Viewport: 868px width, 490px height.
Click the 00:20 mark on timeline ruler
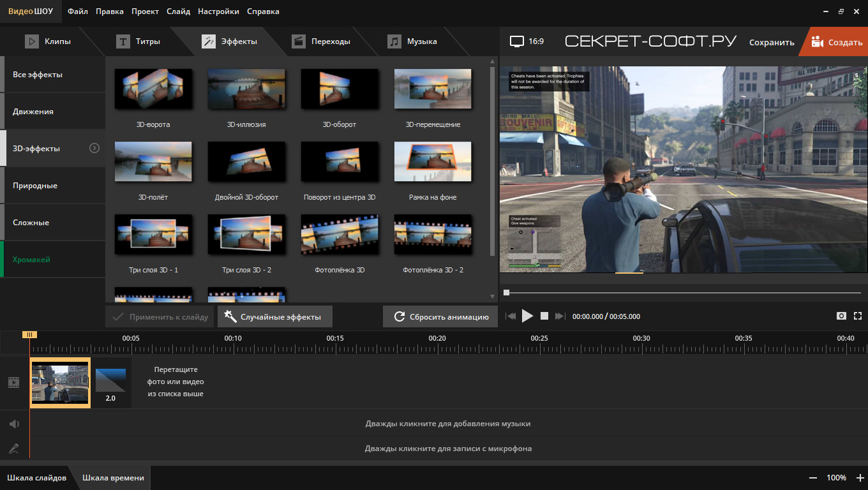point(437,338)
